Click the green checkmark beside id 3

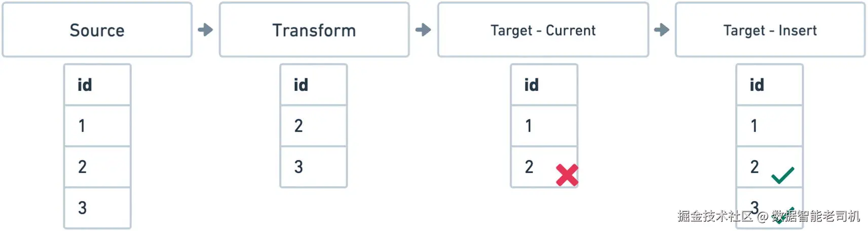(x=783, y=215)
